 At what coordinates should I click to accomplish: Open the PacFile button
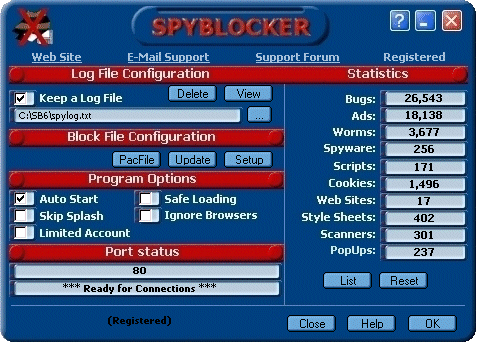coord(137,160)
